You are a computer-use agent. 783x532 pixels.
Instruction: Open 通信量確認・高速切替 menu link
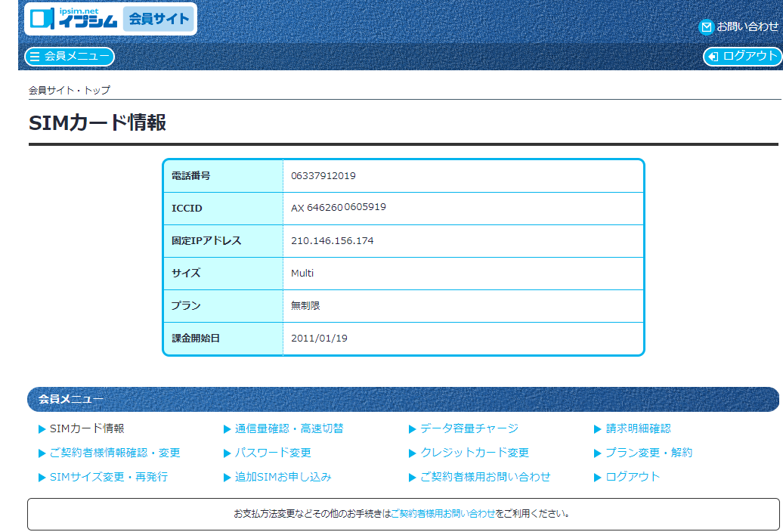coord(289,428)
